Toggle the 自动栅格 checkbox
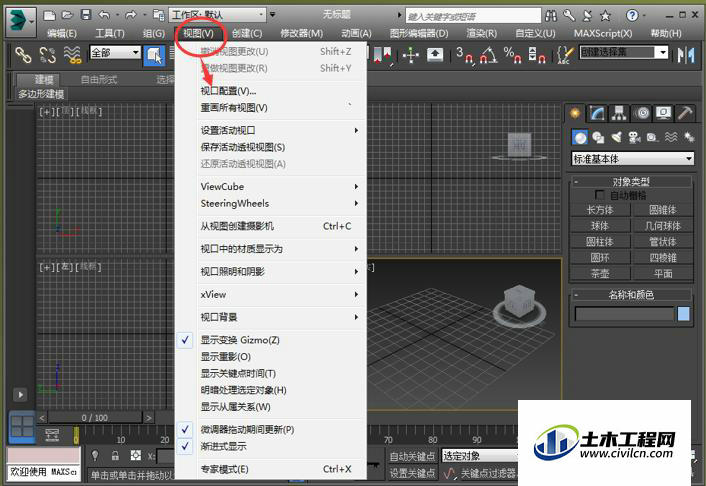This screenshot has height=486, width=706. pos(599,195)
